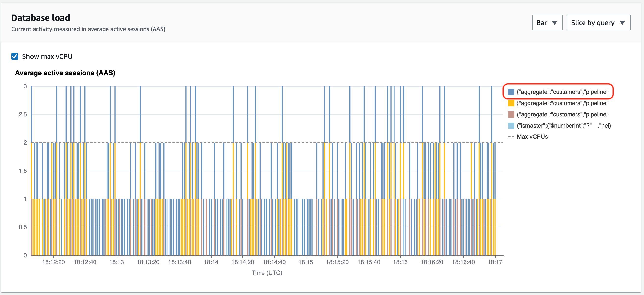Select the third aggregate customers legend label
The image size is (644, 295).
pos(562,114)
